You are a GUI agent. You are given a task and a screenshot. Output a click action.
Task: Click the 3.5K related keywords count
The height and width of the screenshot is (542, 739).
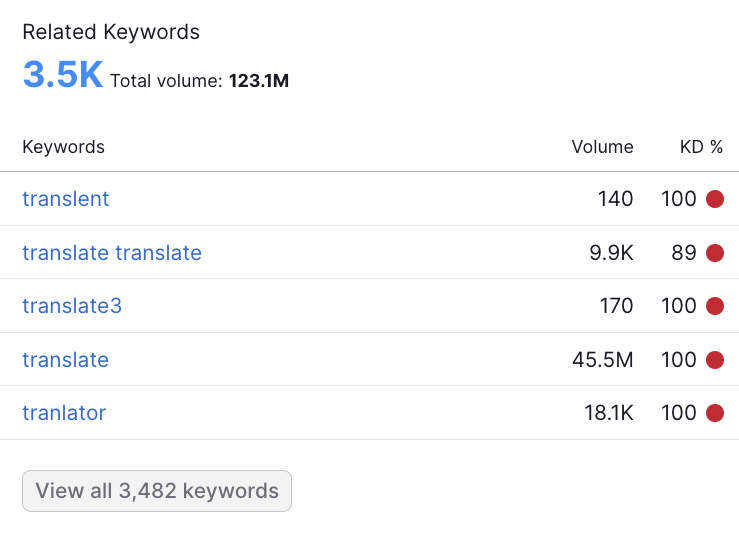[63, 74]
